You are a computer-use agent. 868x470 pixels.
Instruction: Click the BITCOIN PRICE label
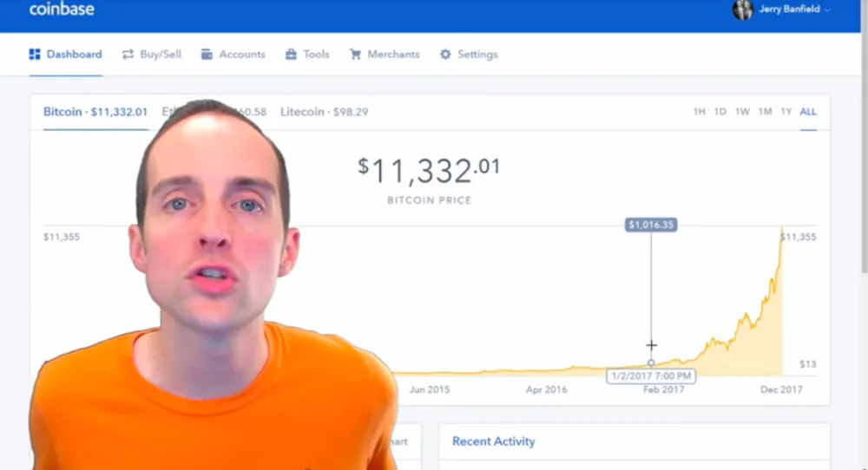click(x=429, y=200)
